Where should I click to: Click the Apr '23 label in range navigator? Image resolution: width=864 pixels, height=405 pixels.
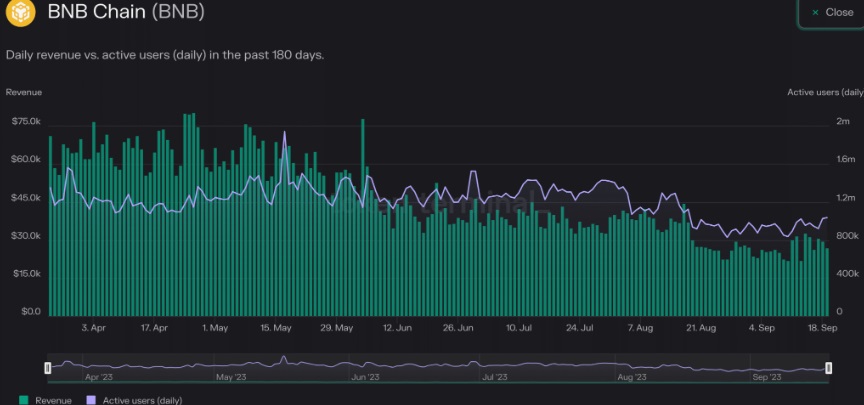[x=98, y=377]
